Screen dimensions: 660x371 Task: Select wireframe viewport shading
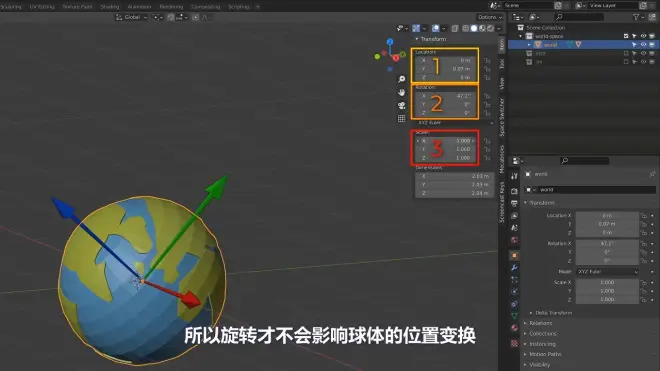pos(466,28)
